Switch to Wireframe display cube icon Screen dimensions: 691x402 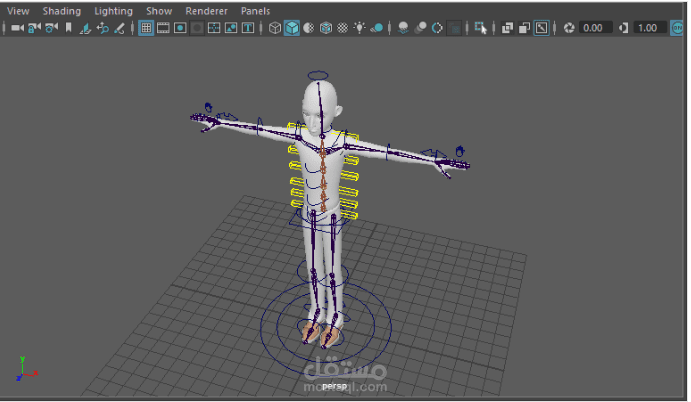click(x=275, y=28)
